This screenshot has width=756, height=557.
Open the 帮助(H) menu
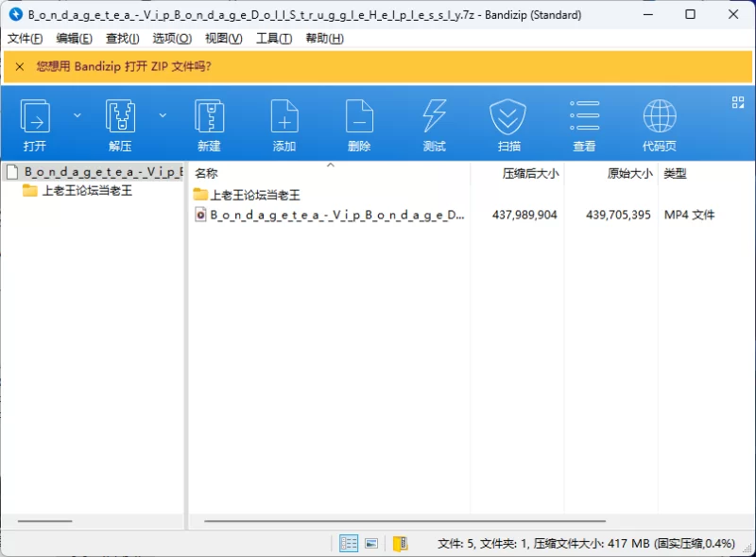324,39
